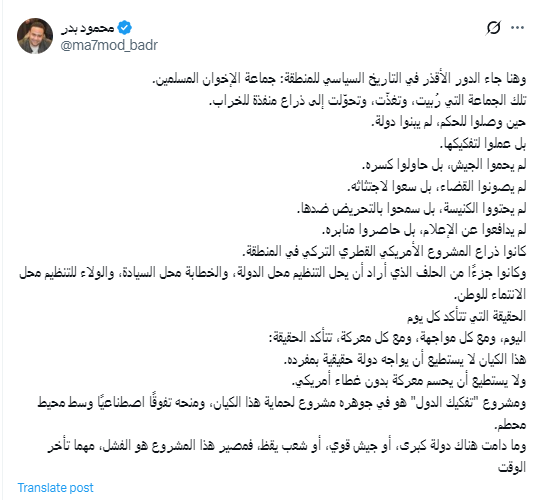Screen dimensions: 539x500
Task: Click the line بل عملوا لتفكيكها
Action: [483, 144]
